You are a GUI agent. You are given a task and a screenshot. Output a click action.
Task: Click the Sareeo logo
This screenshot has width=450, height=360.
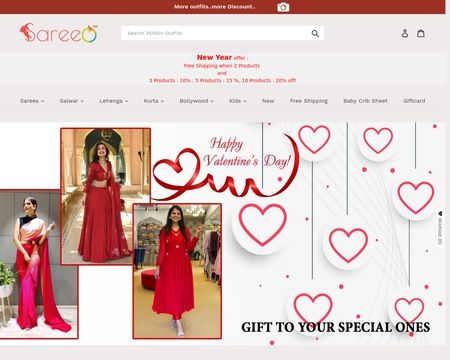(x=59, y=33)
